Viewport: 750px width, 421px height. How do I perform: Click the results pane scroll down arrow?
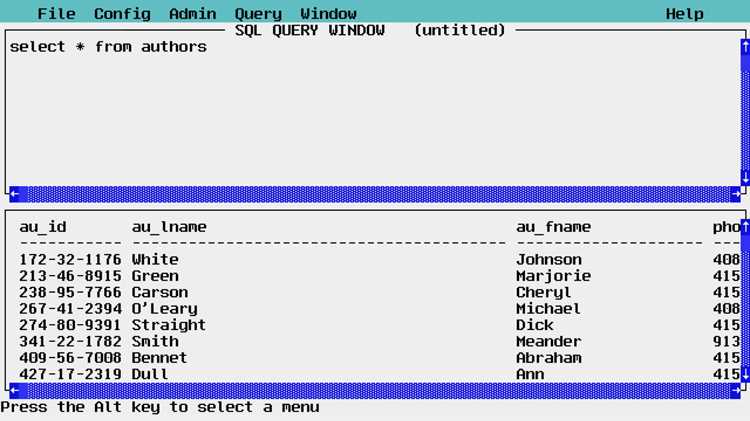(x=745, y=374)
